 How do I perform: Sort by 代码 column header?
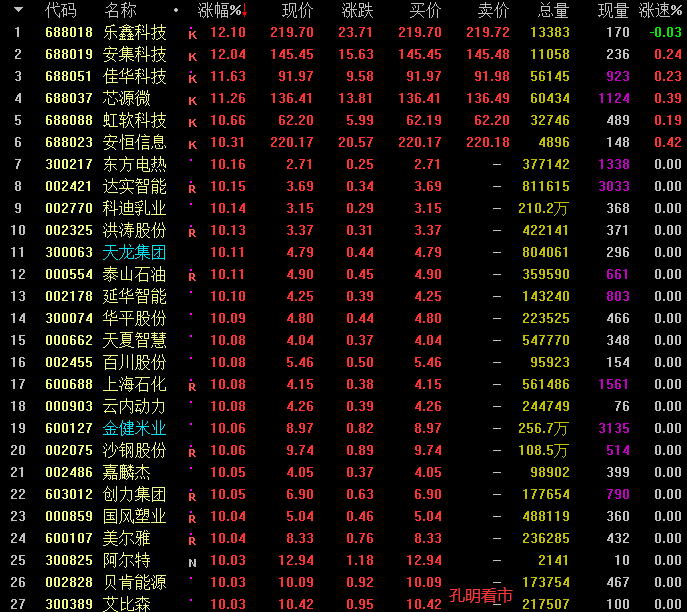tap(60, 10)
